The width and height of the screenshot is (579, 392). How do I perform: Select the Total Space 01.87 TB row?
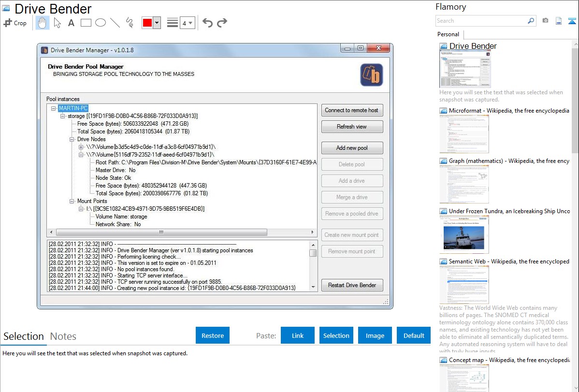pos(133,131)
